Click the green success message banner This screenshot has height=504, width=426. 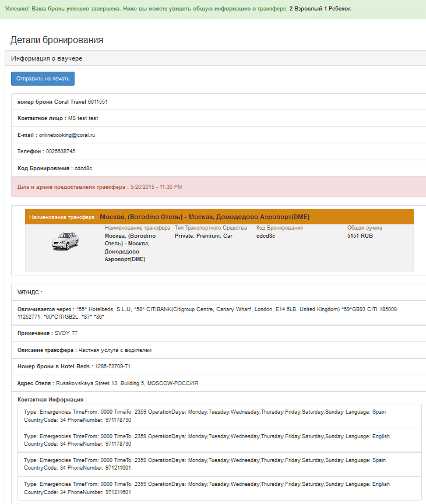point(213,9)
